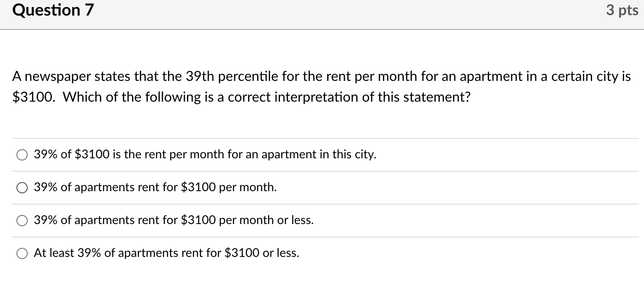Select "39% of apartments rent for $3100 per month or less"
Viewport: 644px width, 282px height.
[x=22, y=220]
